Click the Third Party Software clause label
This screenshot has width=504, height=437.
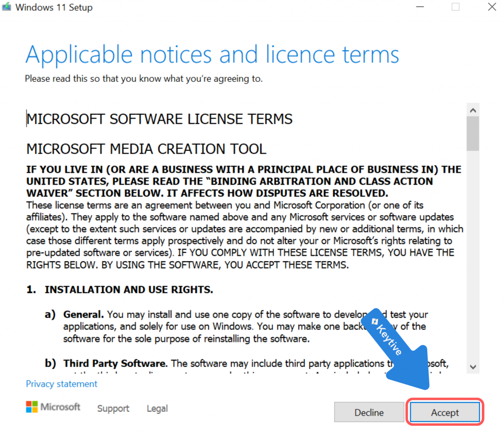point(115,364)
